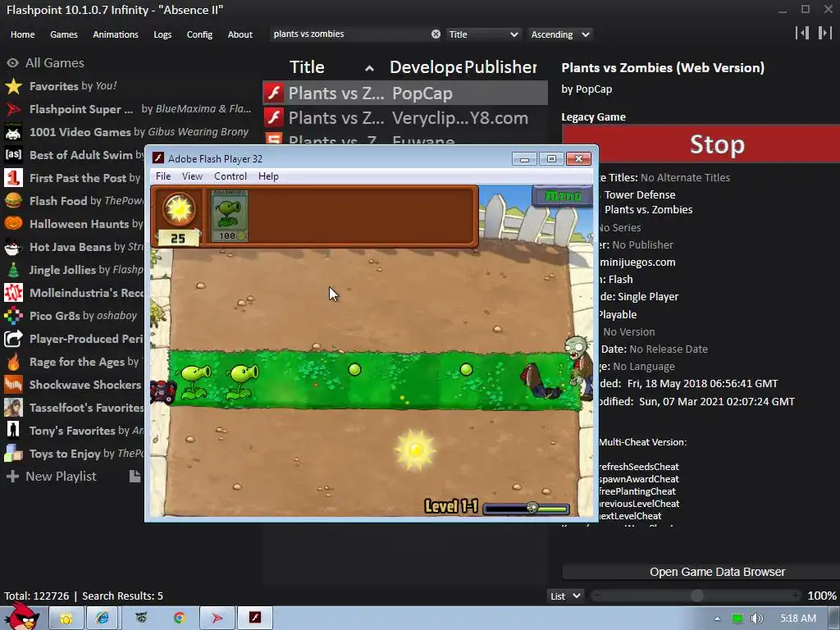840x630 pixels.
Task: Open Chrome from the taskbar
Action: pos(180,619)
